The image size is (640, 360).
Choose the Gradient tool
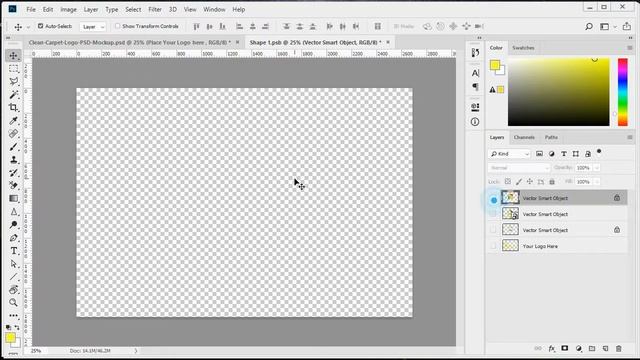[x=13, y=199]
